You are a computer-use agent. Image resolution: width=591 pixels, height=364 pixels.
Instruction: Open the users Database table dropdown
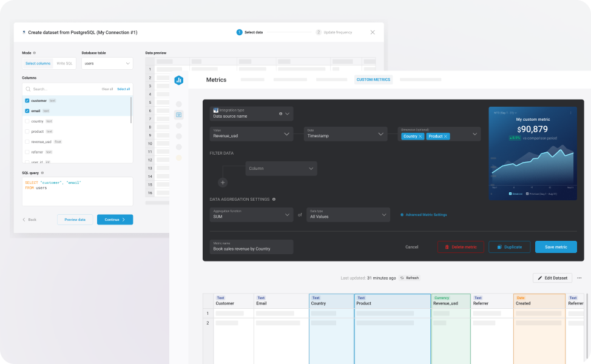tap(106, 62)
